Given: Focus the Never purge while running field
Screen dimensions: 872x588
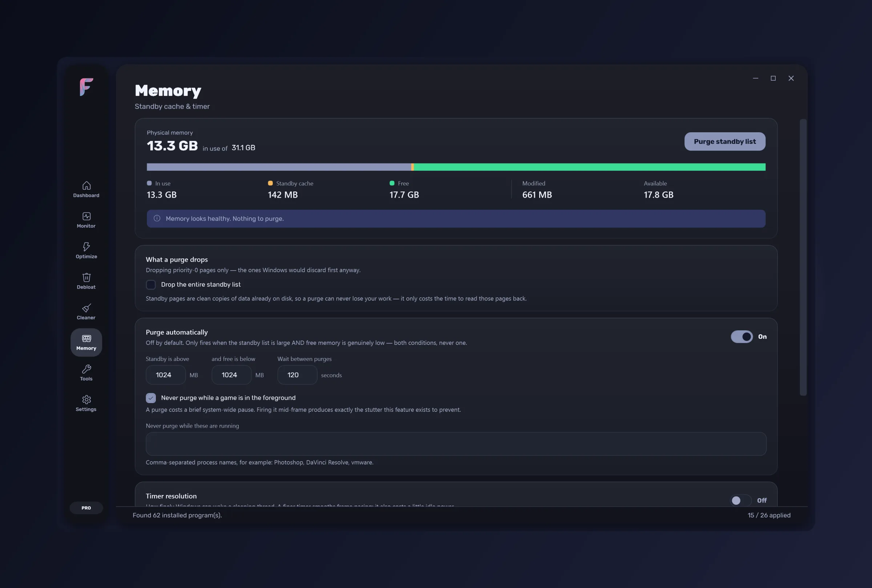Looking at the screenshot, I should click(x=456, y=444).
